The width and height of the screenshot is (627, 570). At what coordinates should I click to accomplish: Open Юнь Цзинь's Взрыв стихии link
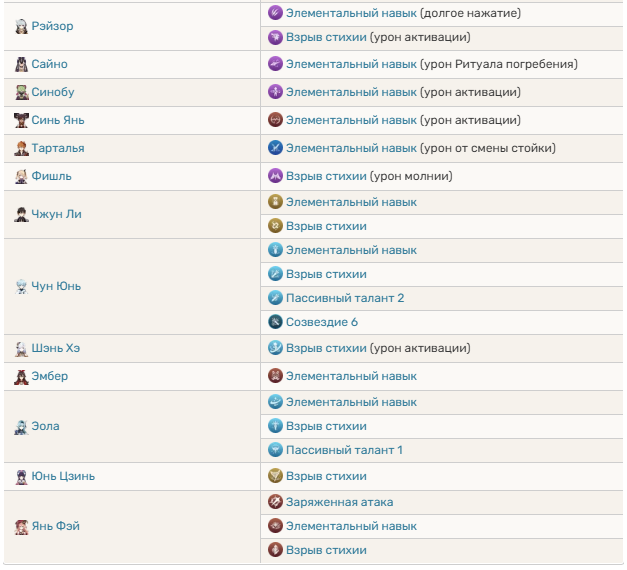pyautogui.click(x=326, y=476)
